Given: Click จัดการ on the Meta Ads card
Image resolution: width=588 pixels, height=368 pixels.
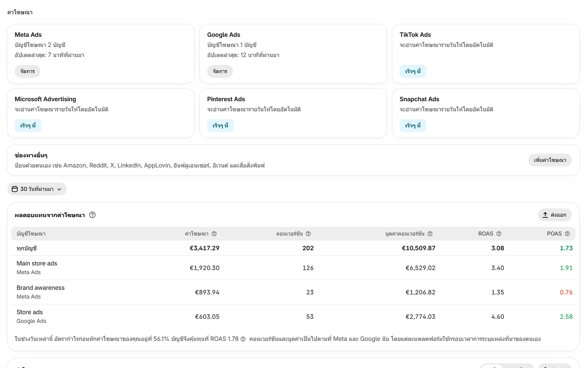Looking at the screenshot, I should coord(28,71).
